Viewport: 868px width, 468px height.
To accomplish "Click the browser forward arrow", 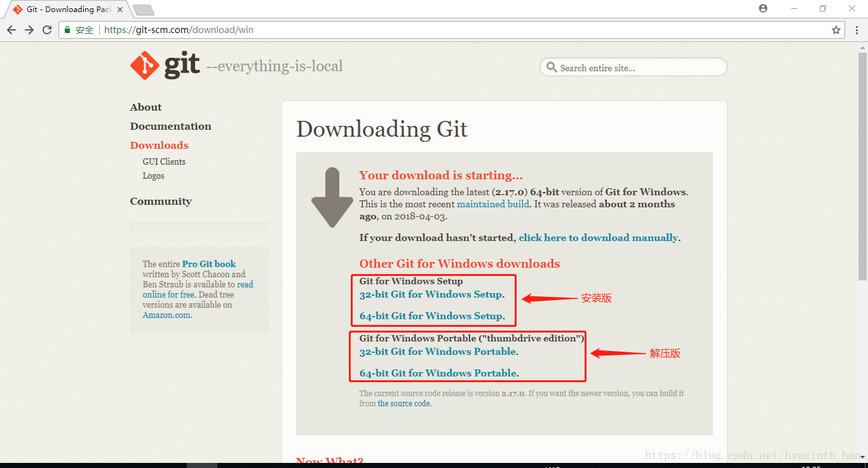I will [x=29, y=30].
